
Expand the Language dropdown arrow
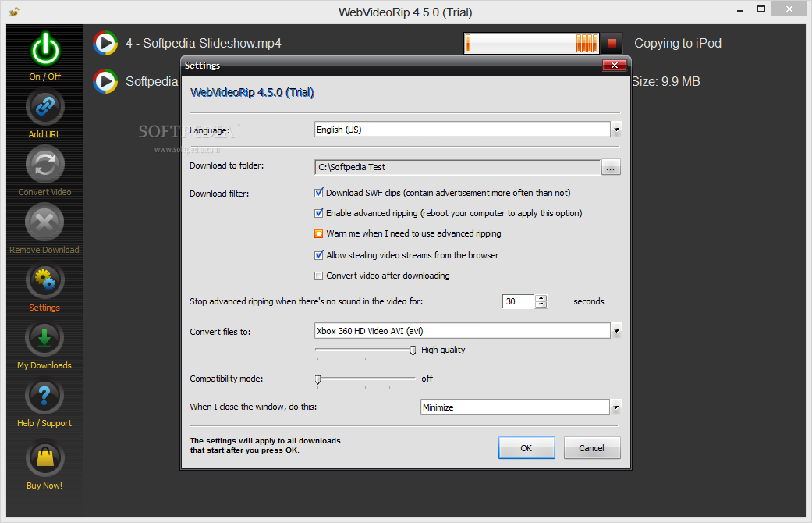pos(616,130)
